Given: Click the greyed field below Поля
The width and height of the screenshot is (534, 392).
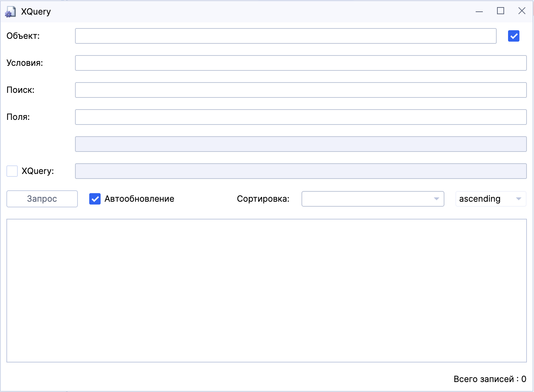Looking at the screenshot, I should click(x=300, y=144).
